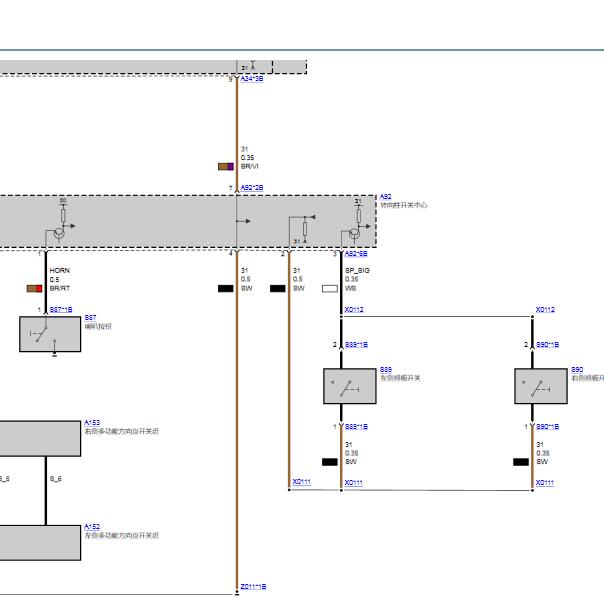Open S90*1B link at pin 2
604x607 pixels.
[547, 345]
